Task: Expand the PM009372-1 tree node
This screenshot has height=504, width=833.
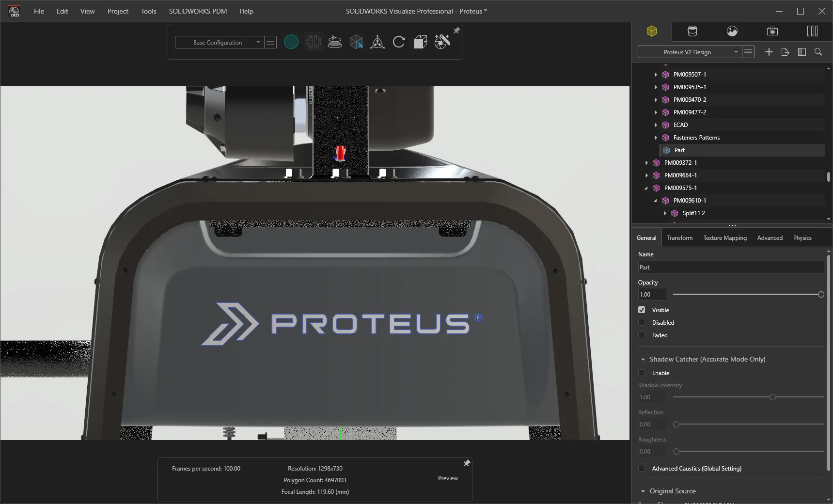Action: pyautogui.click(x=646, y=163)
